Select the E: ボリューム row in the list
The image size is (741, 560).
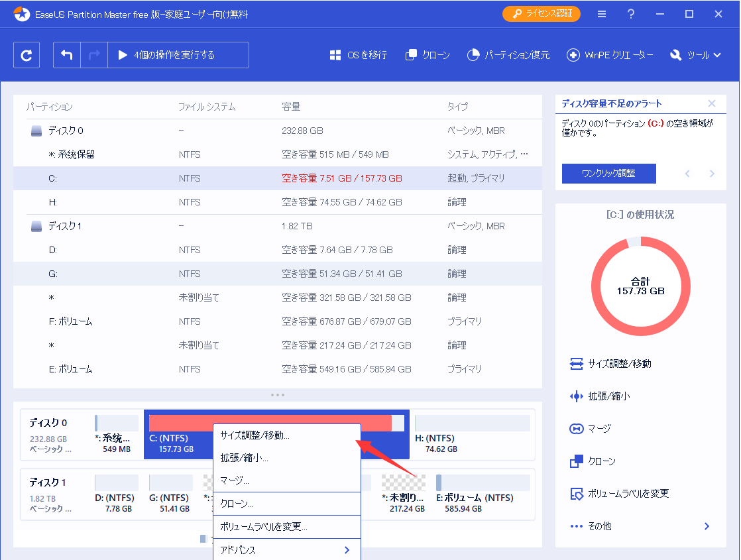click(x=278, y=370)
